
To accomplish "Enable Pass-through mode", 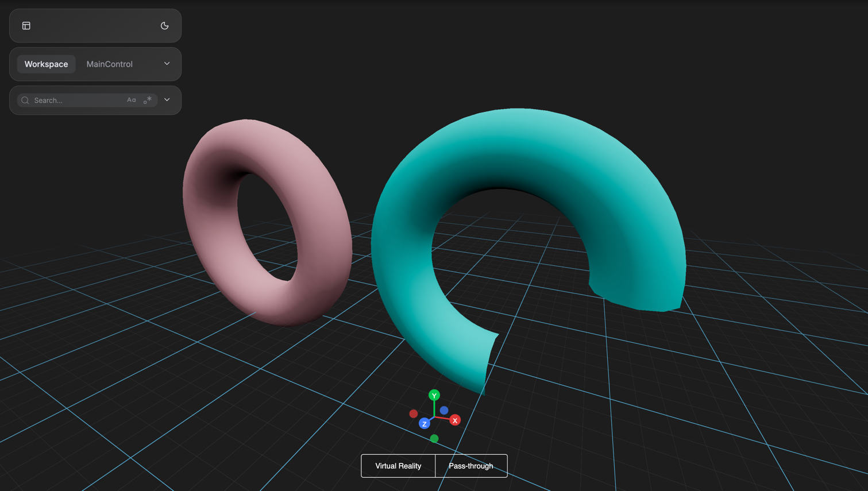I will tap(471, 466).
